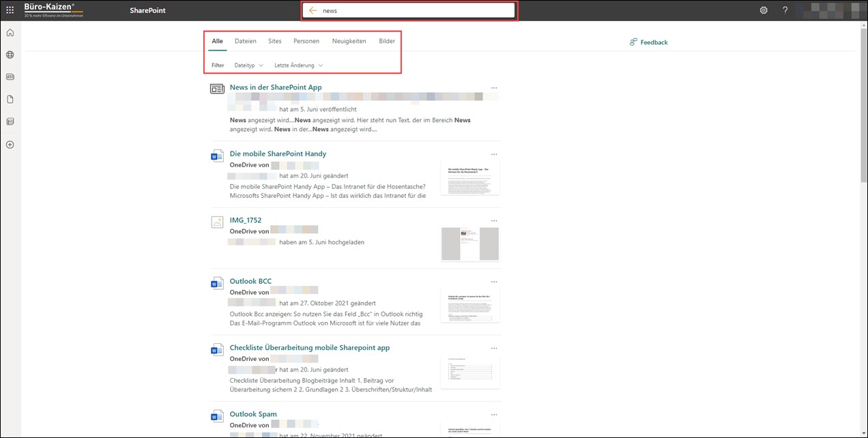Switch to the Dateien tab
The height and width of the screenshot is (438, 868).
(x=246, y=41)
